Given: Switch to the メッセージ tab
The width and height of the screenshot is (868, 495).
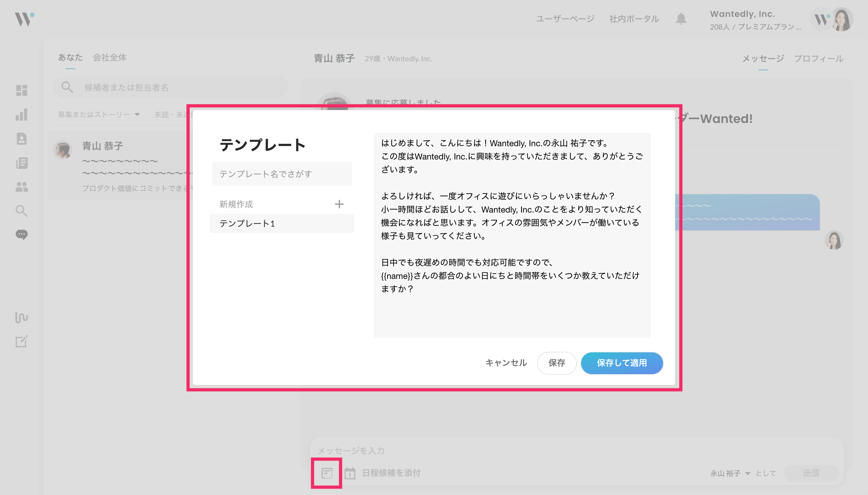Looking at the screenshot, I should tap(763, 58).
